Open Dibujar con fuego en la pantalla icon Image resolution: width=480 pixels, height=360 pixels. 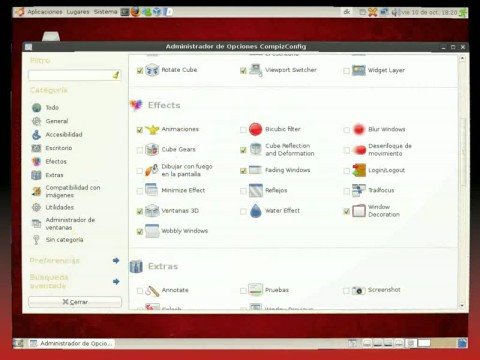(x=152, y=170)
